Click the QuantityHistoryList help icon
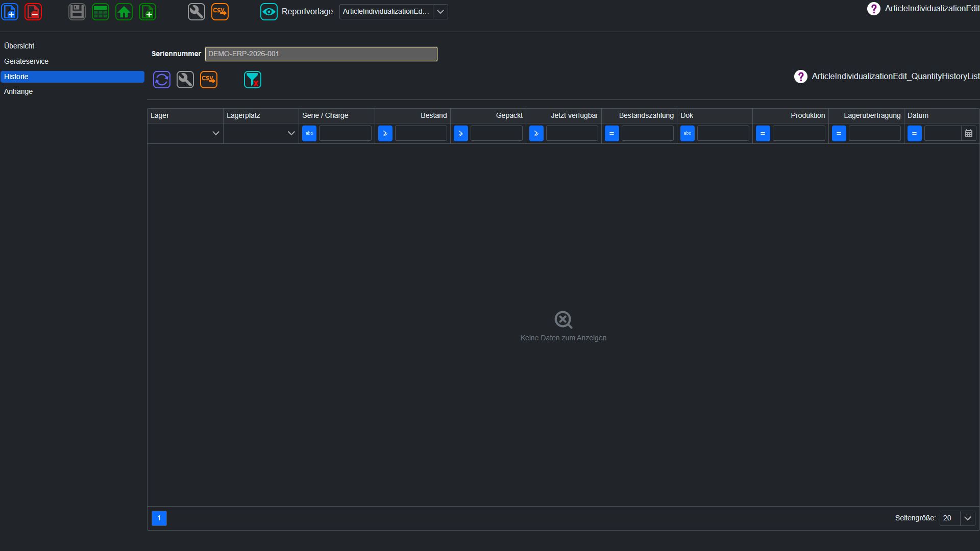980x551 pixels. coord(801,77)
